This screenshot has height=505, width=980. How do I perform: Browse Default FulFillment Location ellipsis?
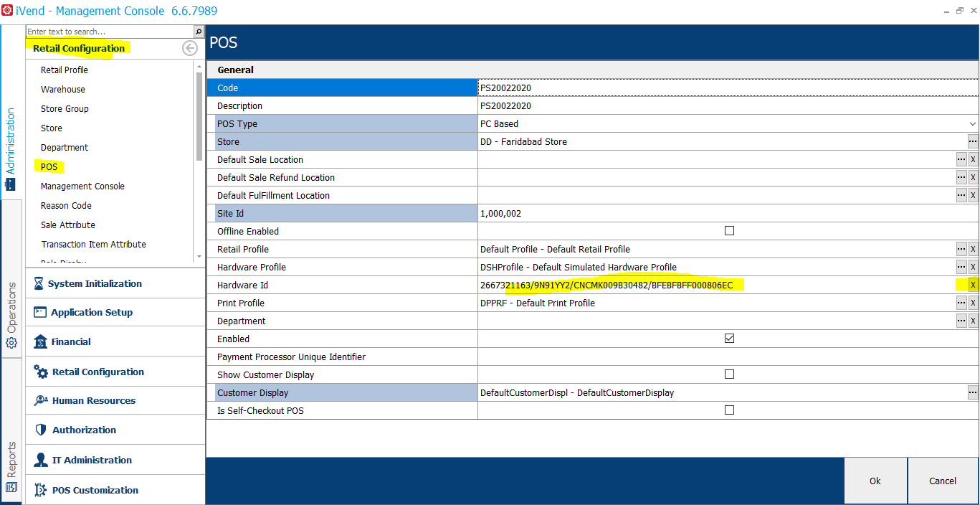[961, 195]
